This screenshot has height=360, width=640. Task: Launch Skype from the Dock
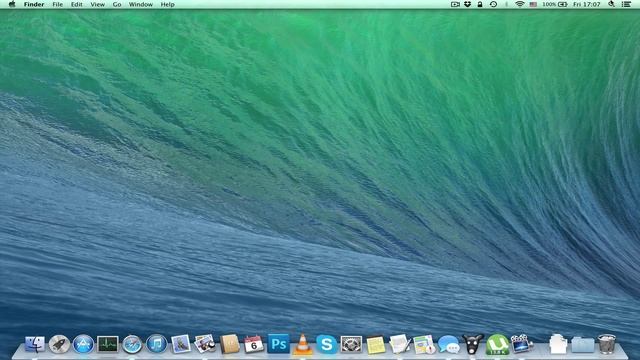327,344
